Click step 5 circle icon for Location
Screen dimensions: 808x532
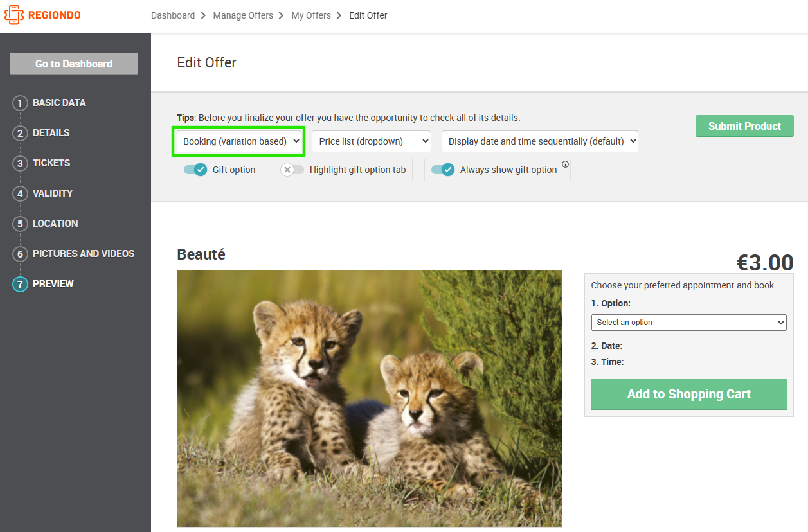point(20,224)
